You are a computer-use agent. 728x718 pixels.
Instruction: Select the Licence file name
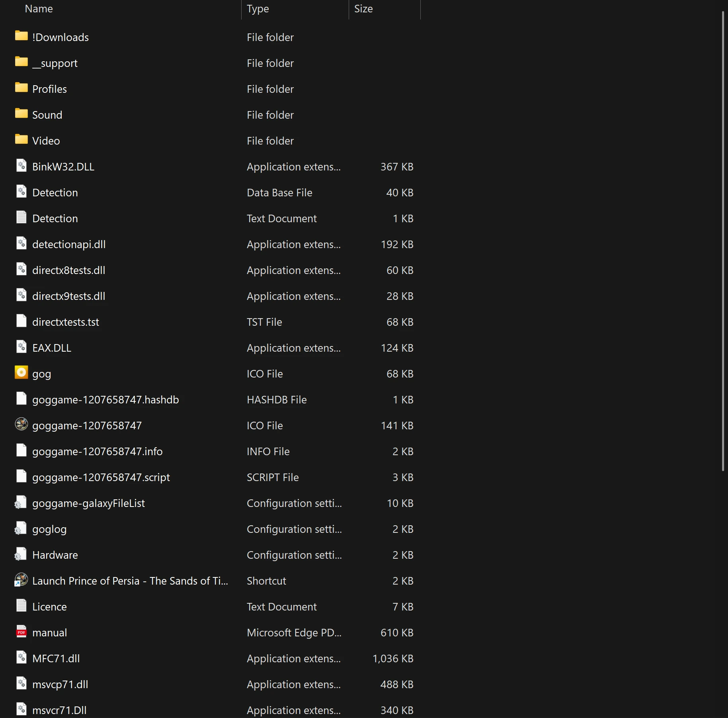(x=49, y=607)
